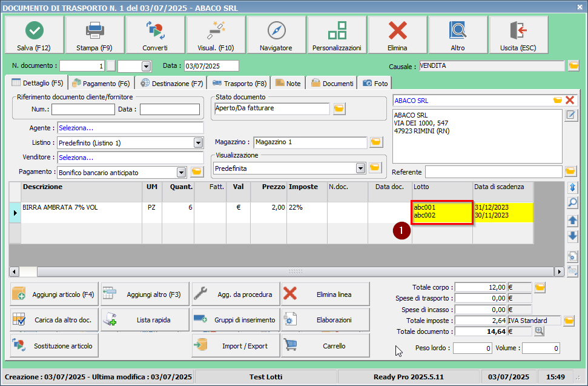Click the scadenza cell 31/12/2023
This screenshot has height=386, width=588.
click(x=503, y=212)
